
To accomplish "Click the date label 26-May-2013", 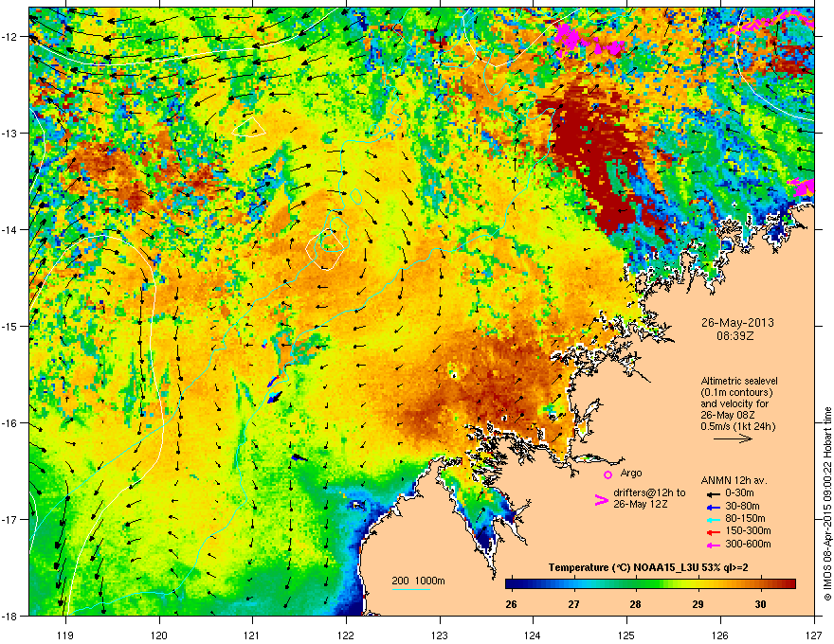I will tap(737, 323).
